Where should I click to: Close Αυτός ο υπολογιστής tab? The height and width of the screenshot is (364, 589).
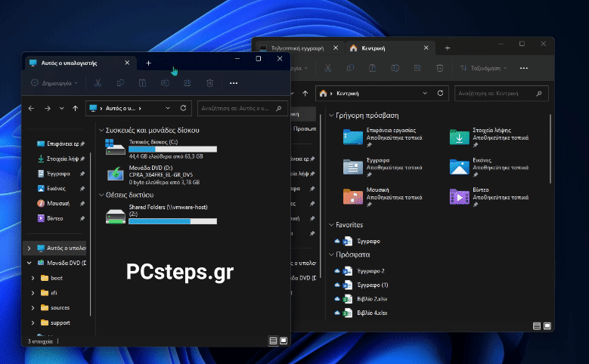pos(127,63)
